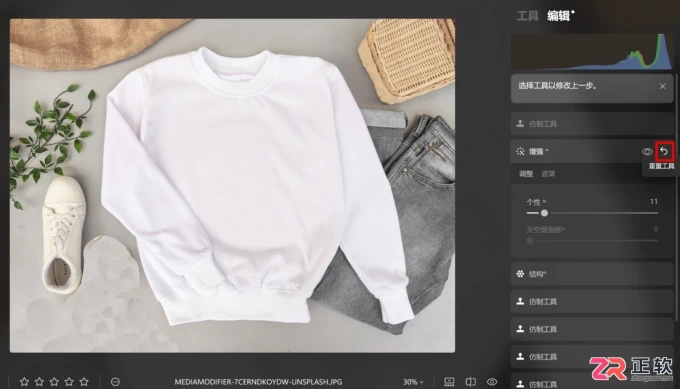Screen dimensions: 680x389
Task: Click the preview eye icon in bottom bar
Action: [x=492, y=382]
